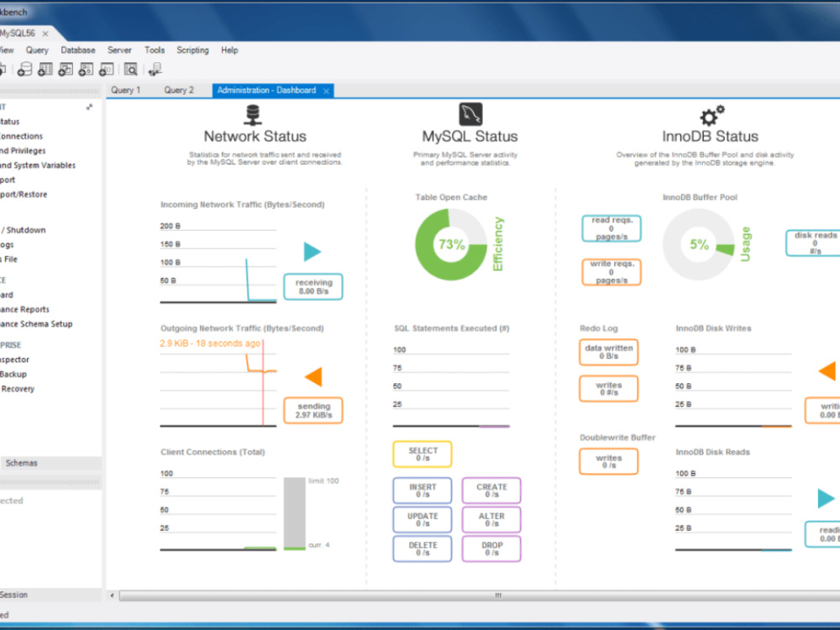Click the Redo Log writes #/s box
This screenshot has width=840, height=630.
click(x=608, y=388)
